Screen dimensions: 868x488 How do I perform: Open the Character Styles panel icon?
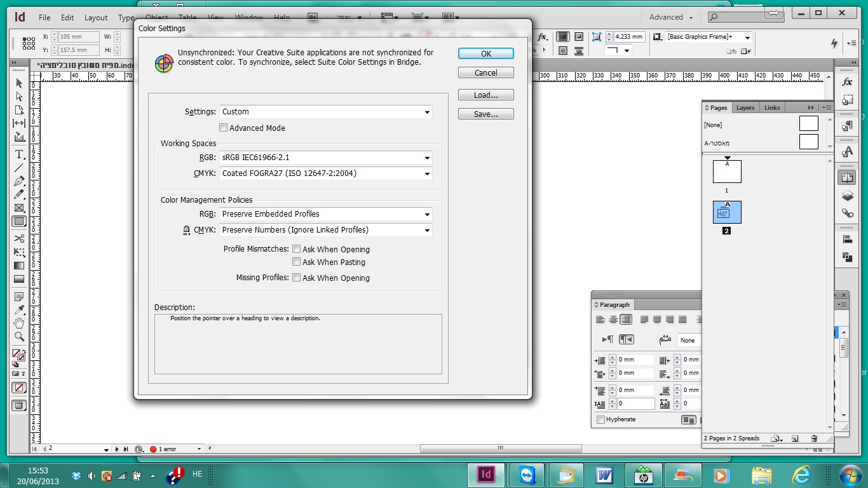point(847,151)
